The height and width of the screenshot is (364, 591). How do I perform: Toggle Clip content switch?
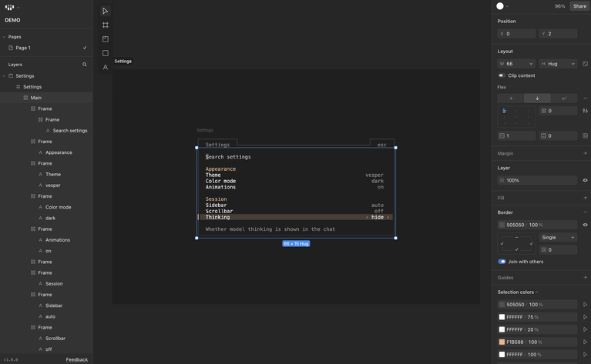(502, 75)
